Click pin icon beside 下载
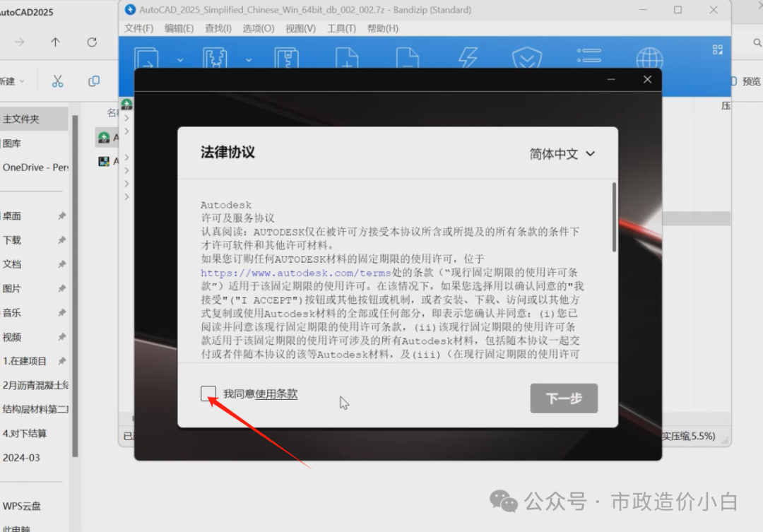This screenshot has width=763, height=532. (x=61, y=240)
